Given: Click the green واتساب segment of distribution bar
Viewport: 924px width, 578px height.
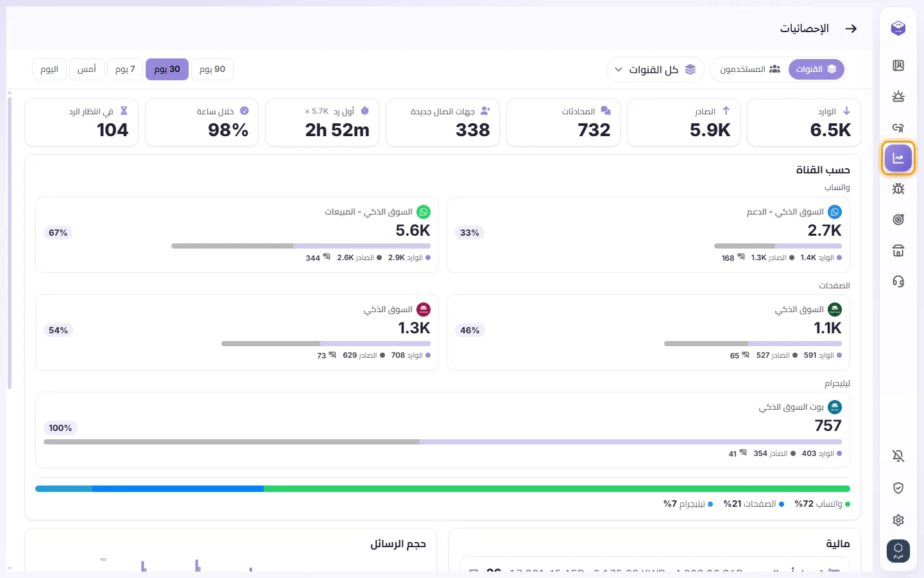Looking at the screenshot, I should (x=557, y=489).
